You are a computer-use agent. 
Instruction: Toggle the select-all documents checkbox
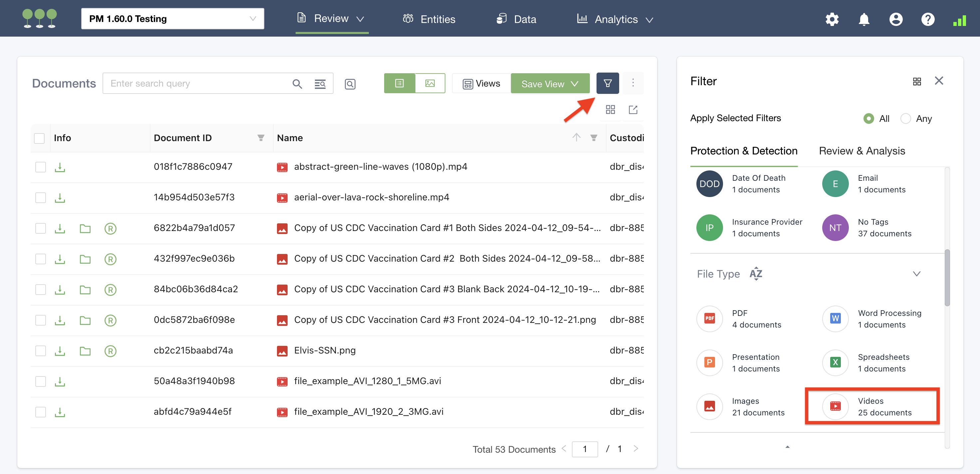[x=39, y=138]
